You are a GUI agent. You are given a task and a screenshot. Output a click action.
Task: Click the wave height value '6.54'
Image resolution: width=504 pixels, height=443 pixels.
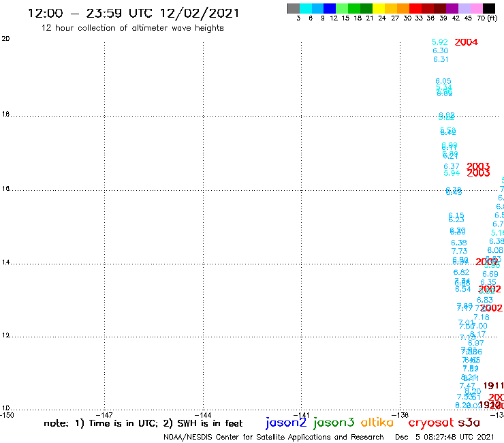point(463,289)
